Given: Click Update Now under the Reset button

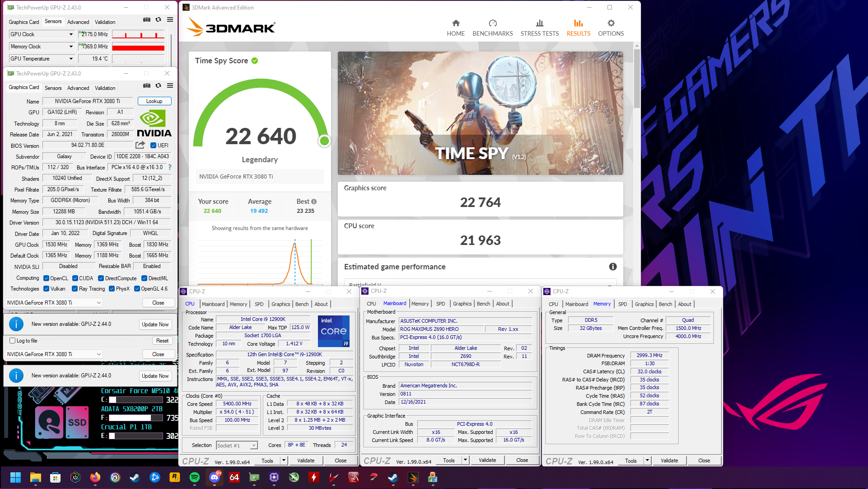Looking at the screenshot, I should point(155,376).
